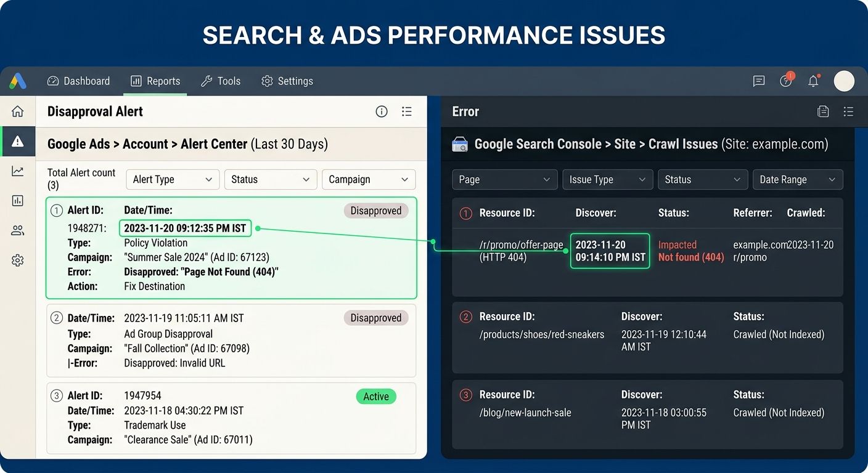Open the Date Range dropdown
This screenshot has width=868, height=473.
pos(797,179)
